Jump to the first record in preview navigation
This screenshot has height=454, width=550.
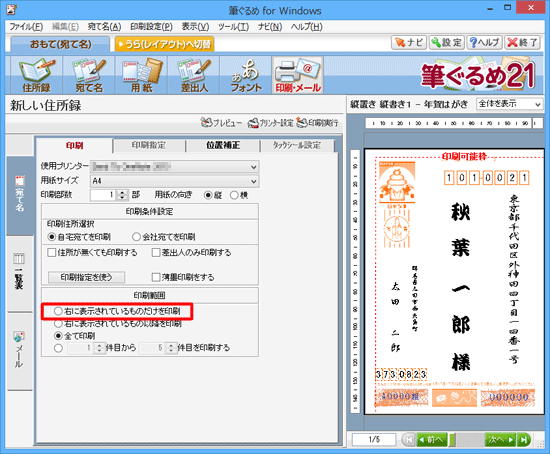point(409,440)
